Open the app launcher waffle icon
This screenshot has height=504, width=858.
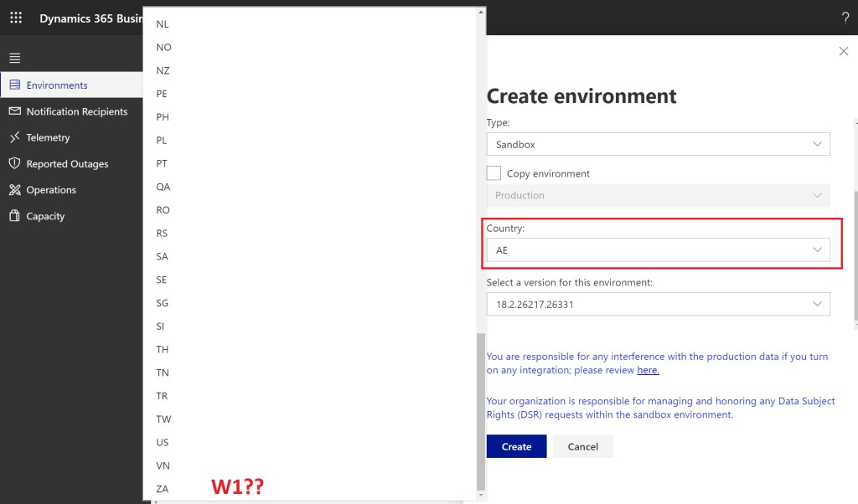pos(16,18)
